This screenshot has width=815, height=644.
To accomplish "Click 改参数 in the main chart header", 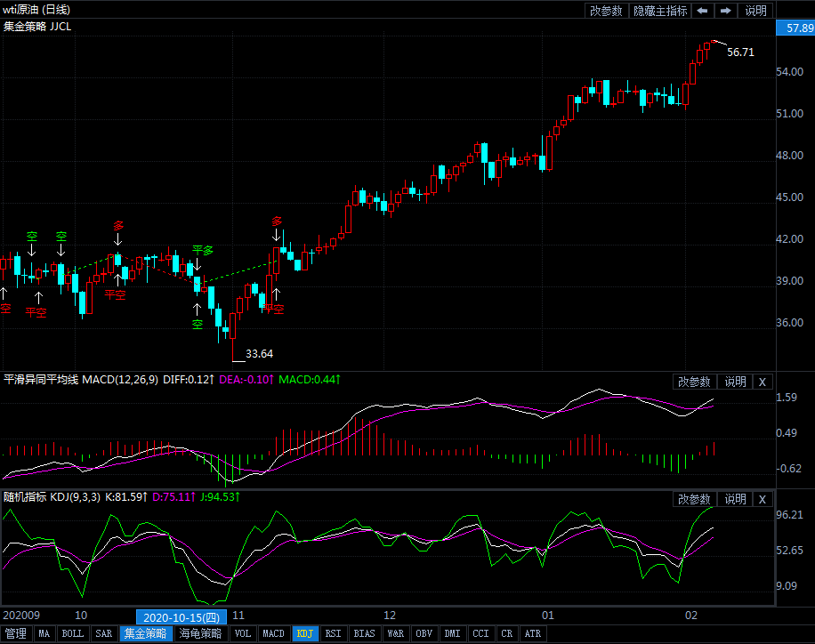I will coord(606,11).
